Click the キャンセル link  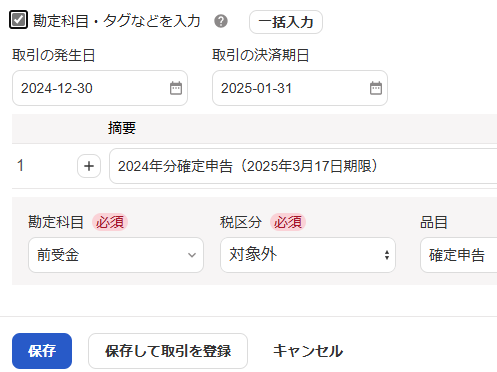pyautogui.click(x=308, y=351)
